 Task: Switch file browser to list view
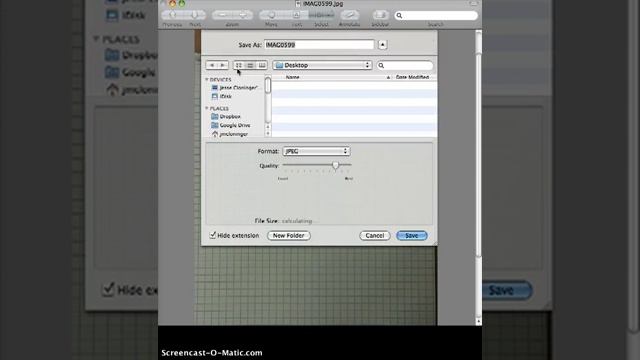tap(250, 65)
